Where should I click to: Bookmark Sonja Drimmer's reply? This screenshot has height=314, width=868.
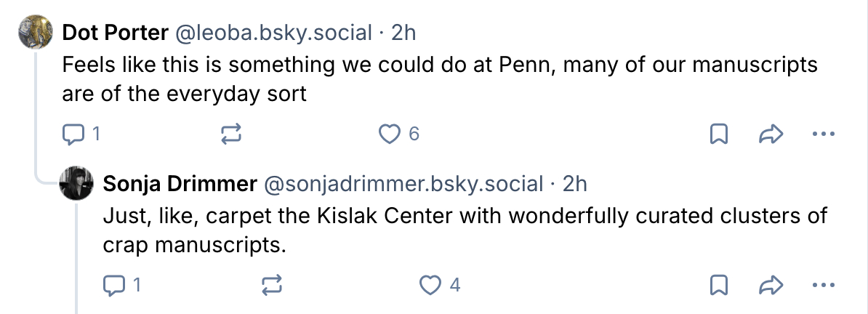pos(719,285)
